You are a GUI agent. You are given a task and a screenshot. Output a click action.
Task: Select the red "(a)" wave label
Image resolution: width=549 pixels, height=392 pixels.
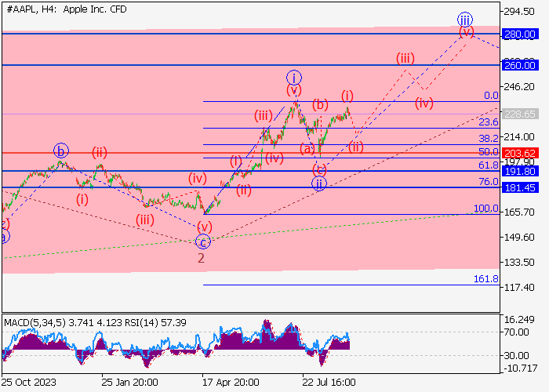[307, 149]
